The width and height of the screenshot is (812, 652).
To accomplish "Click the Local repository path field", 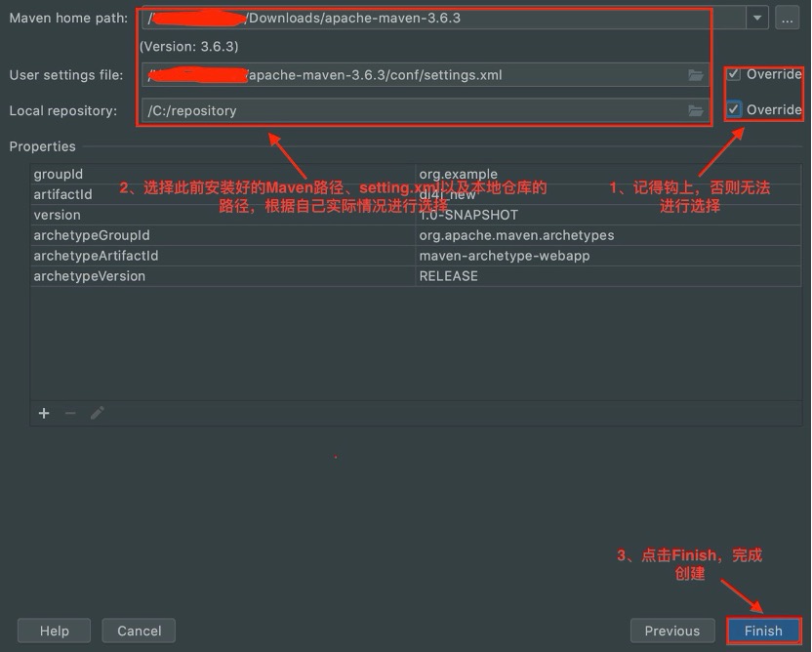I will click(426, 110).
